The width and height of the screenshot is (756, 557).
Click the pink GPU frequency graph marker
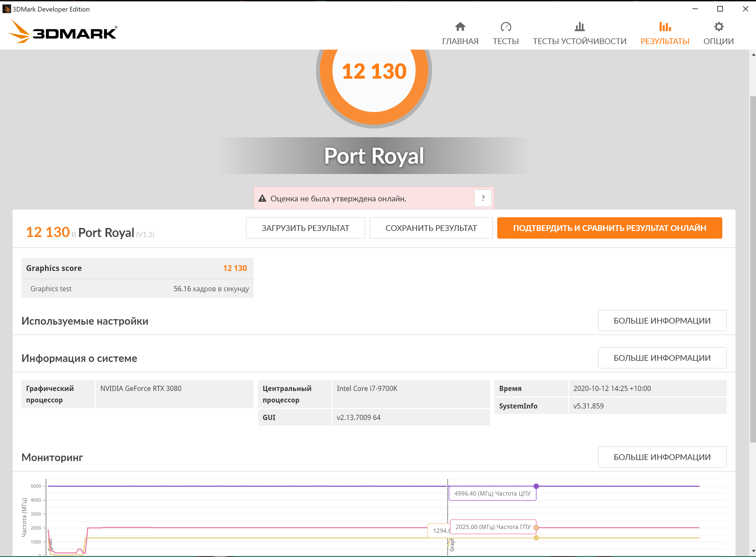pyautogui.click(x=536, y=528)
